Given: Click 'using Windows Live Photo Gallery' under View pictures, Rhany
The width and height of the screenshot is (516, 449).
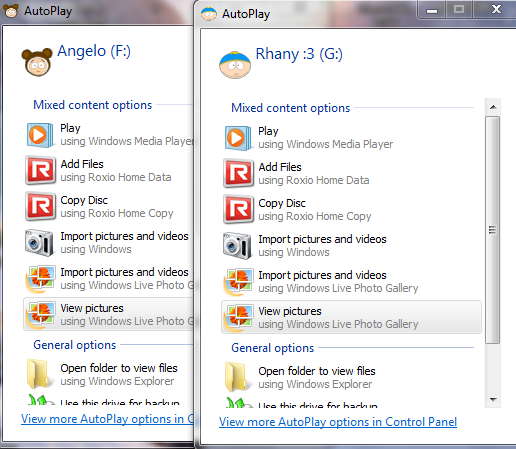Looking at the screenshot, I should (x=338, y=324).
